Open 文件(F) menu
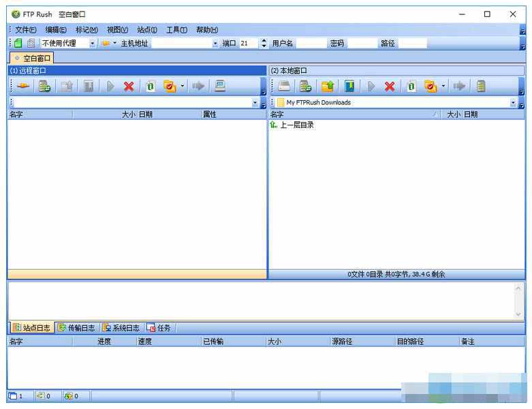Viewport: 532px width, 409px height. click(x=25, y=30)
